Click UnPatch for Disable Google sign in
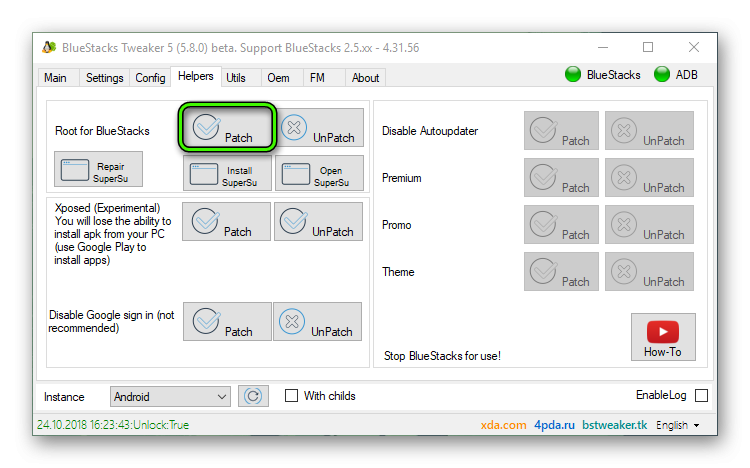The width and height of the screenshot is (750, 468). pos(317,322)
